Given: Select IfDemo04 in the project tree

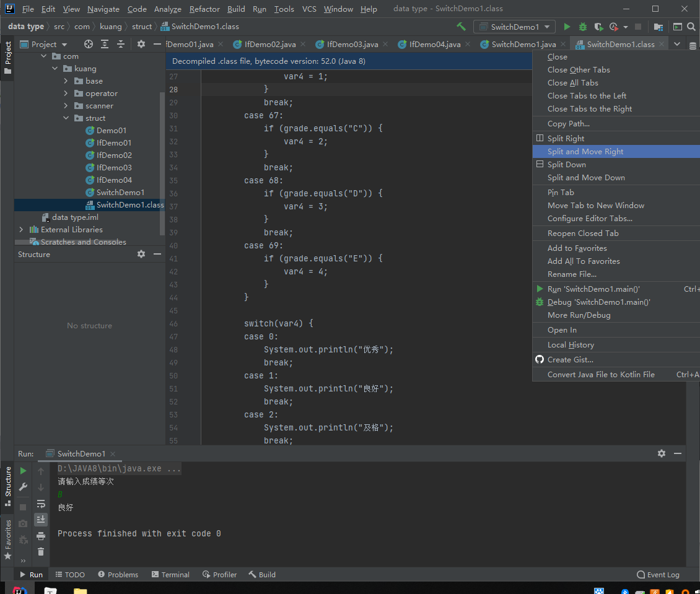Looking at the screenshot, I should [x=114, y=180].
